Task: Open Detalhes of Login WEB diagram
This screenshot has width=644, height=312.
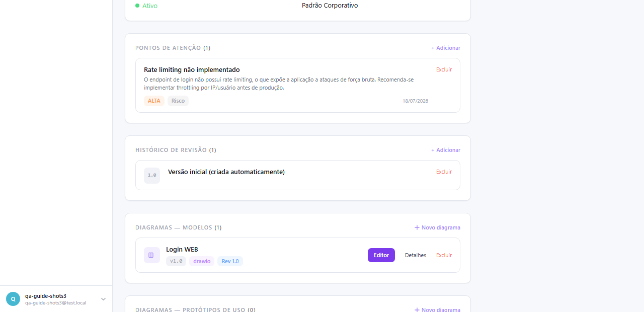Action: coord(416,255)
